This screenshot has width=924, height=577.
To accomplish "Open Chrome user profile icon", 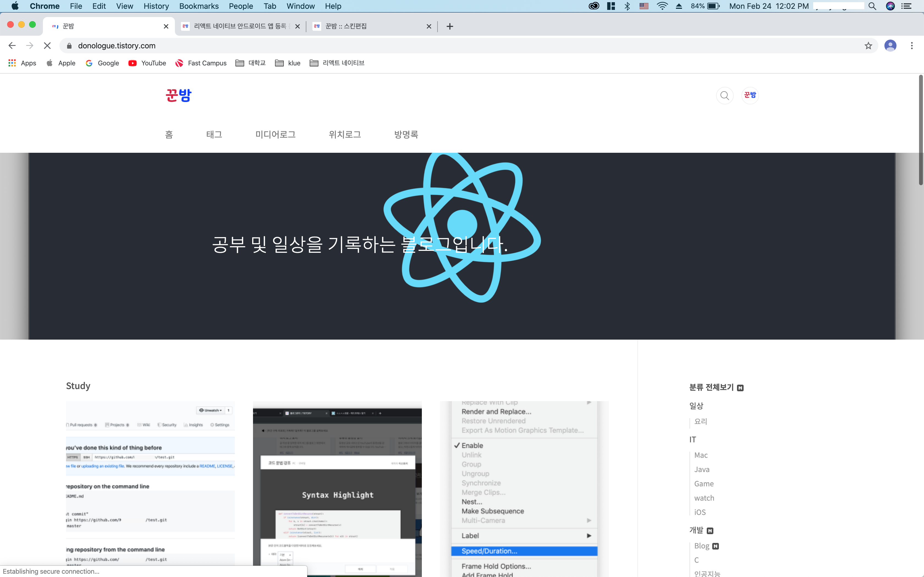I will coord(890,46).
